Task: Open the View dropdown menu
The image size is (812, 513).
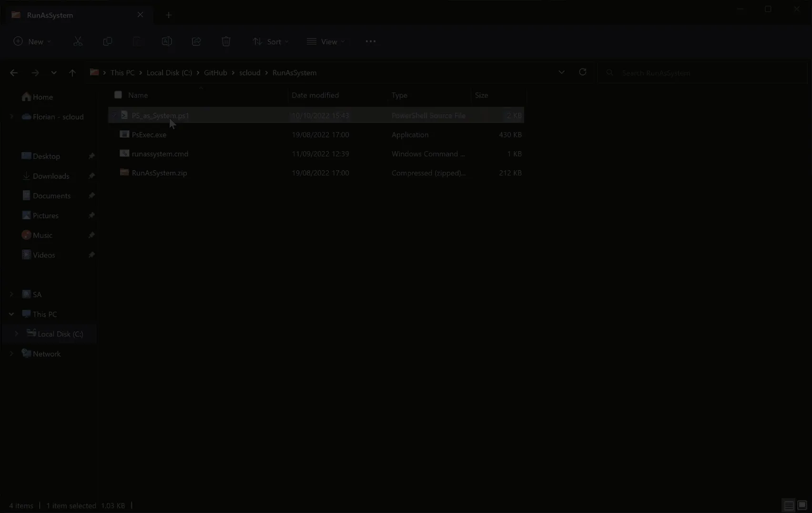Action: pyautogui.click(x=326, y=41)
